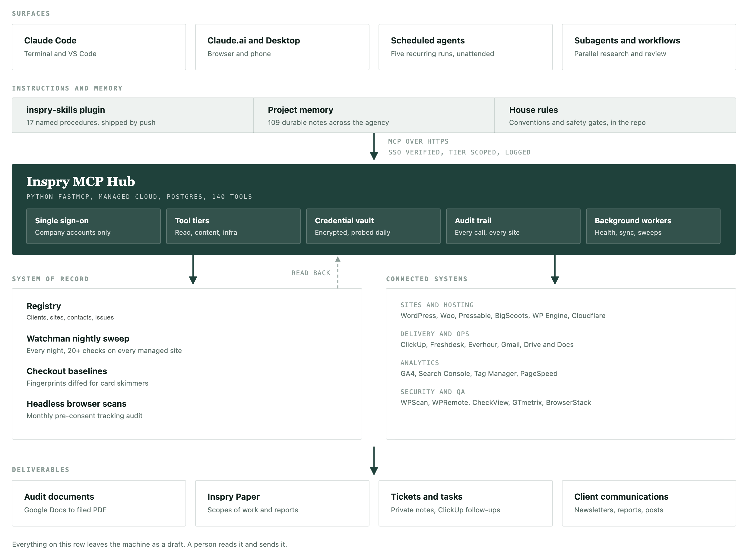Select the Python FastMCP subtitle line
Screen dimensions: 748x560
pos(139,197)
